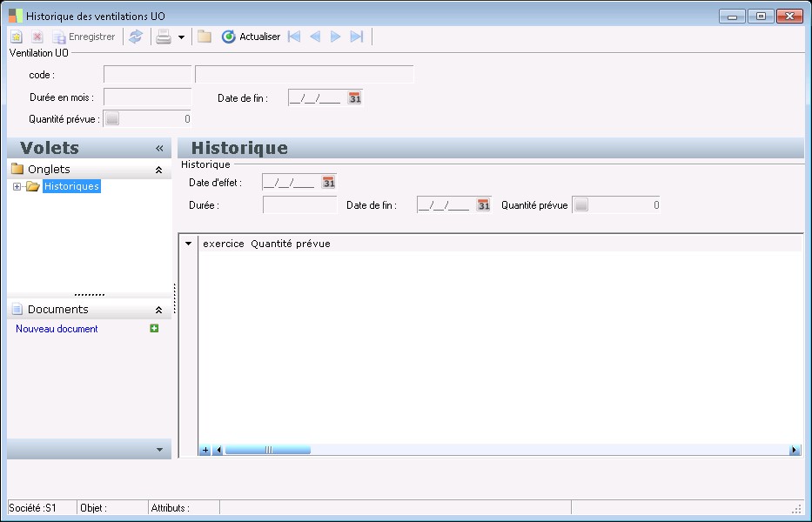Go to the last record arrow

357,37
